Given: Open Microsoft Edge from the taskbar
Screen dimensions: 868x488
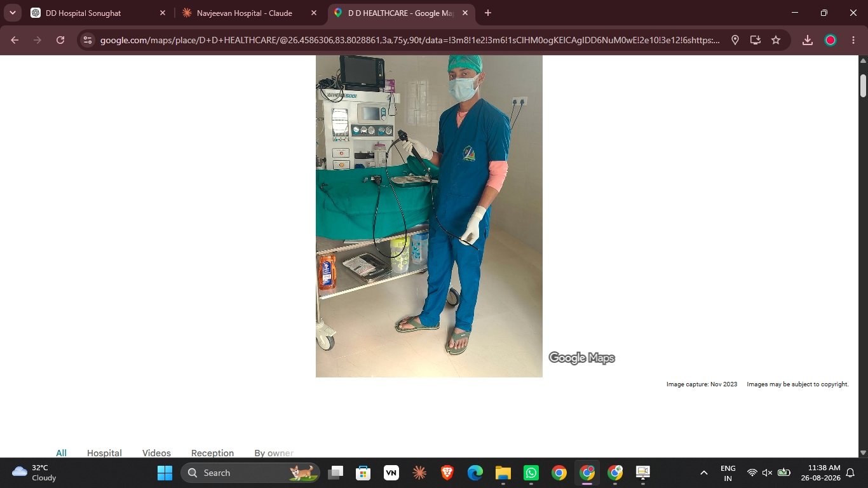Looking at the screenshot, I should (x=475, y=473).
